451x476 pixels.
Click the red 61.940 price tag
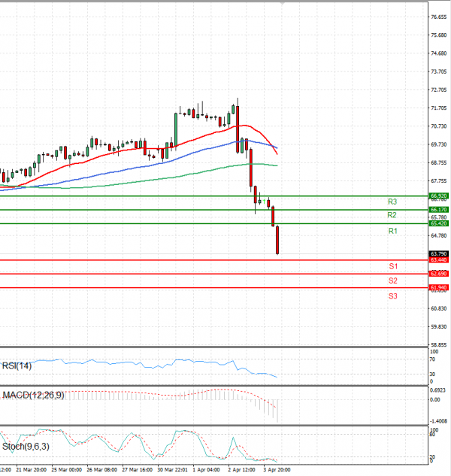point(438,287)
